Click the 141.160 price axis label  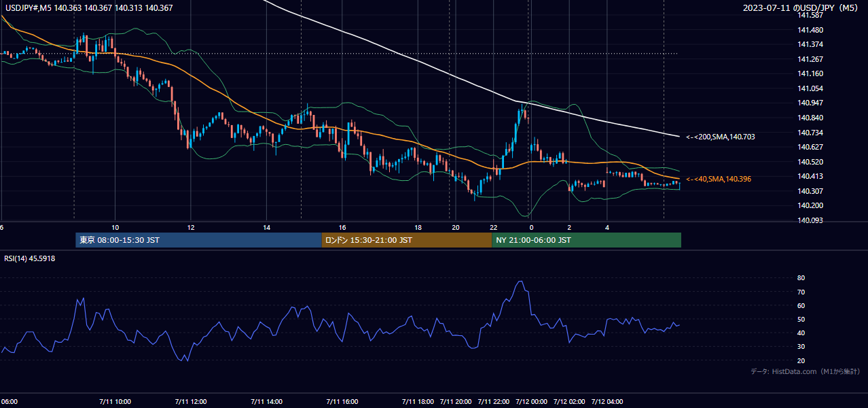pos(812,73)
